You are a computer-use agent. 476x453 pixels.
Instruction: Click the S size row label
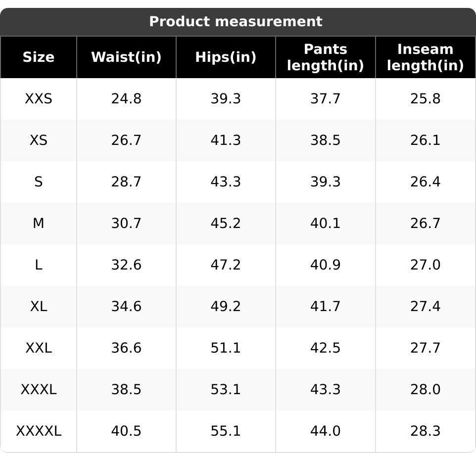click(x=39, y=182)
